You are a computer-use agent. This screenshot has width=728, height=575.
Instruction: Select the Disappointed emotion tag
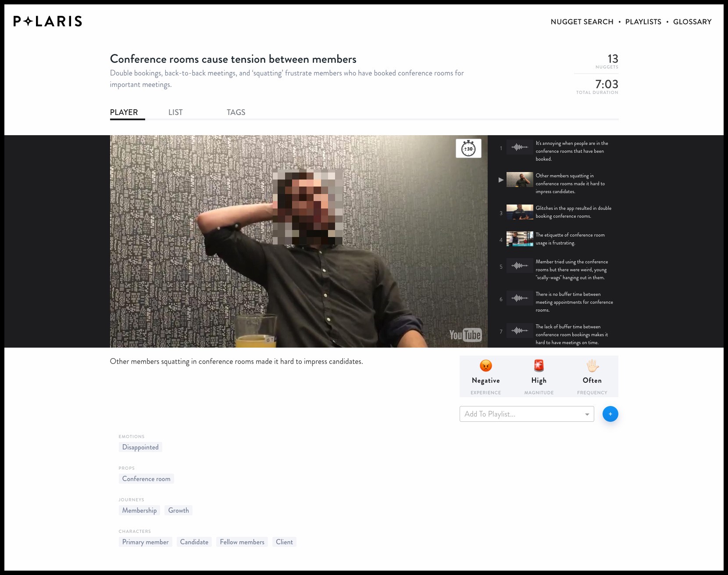[140, 447]
